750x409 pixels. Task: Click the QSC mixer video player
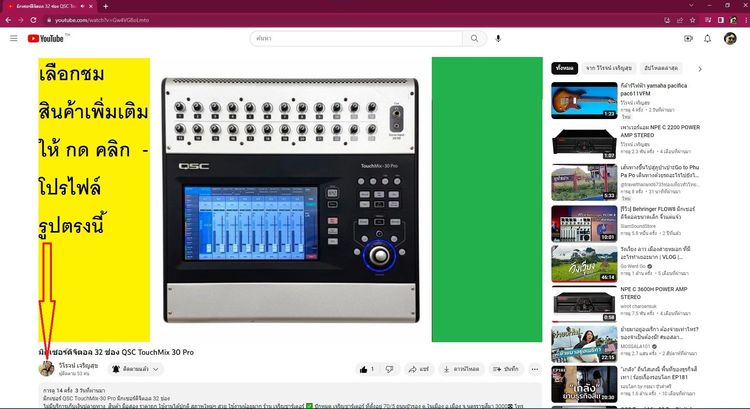point(290,199)
